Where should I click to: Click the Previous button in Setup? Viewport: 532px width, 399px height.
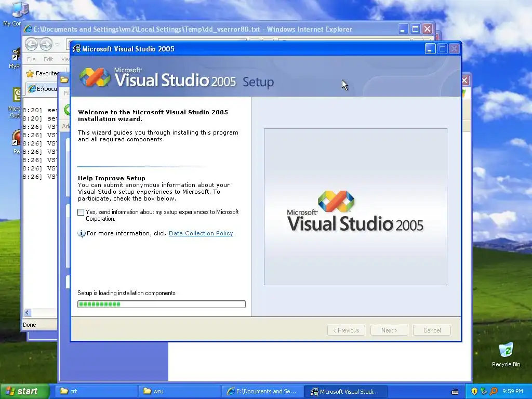point(345,330)
